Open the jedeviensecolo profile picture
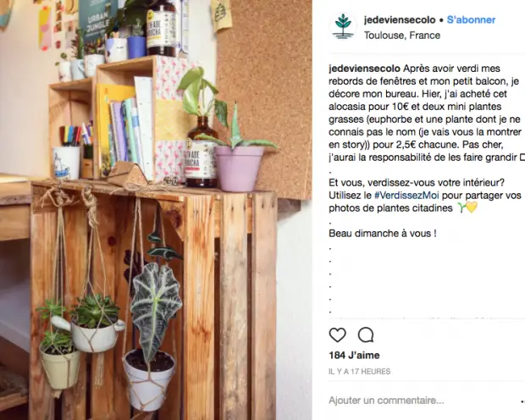 (342, 26)
